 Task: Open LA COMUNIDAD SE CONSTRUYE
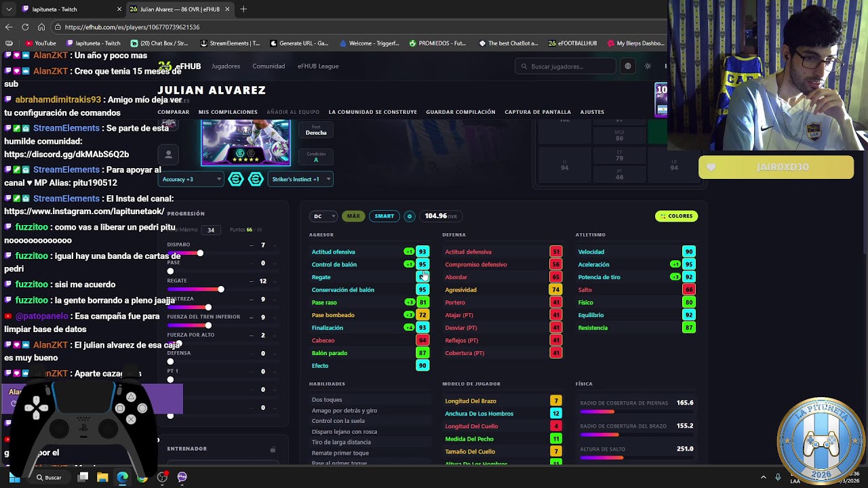[x=373, y=112]
